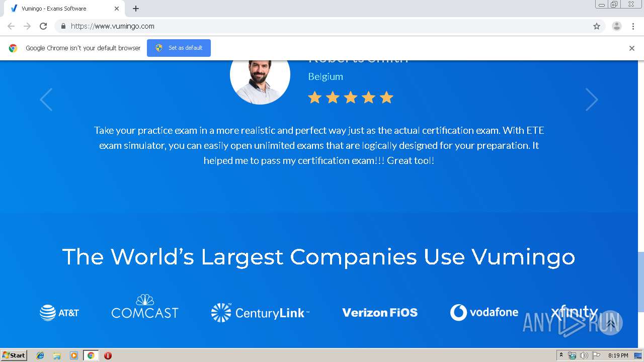Show the previous testimonial with the left arrow
644x362 pixels.
point(46,99)
